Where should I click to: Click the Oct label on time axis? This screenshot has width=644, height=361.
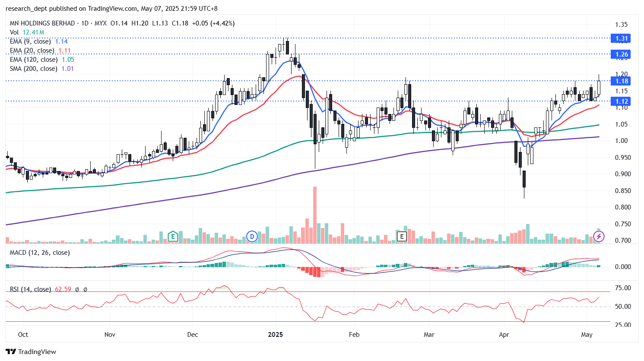pos(23,335)
